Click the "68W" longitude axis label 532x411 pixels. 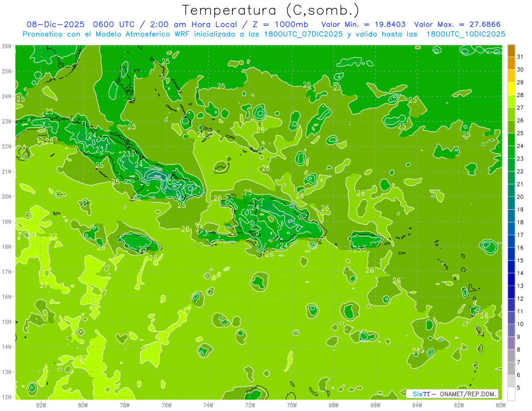[x=334, y=405]
